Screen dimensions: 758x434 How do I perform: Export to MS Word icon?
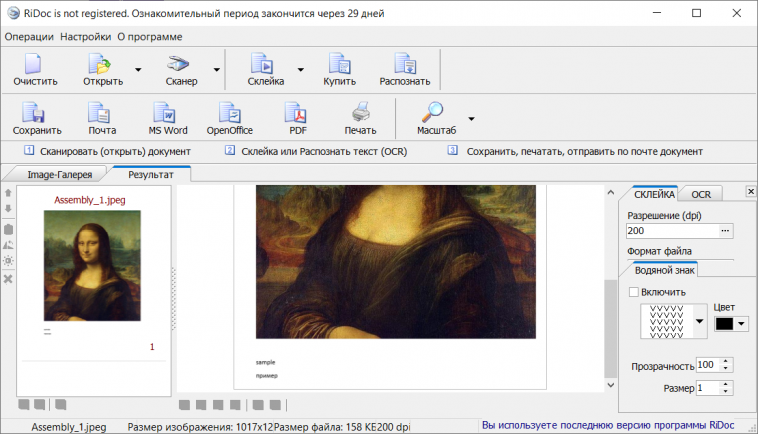167,118
